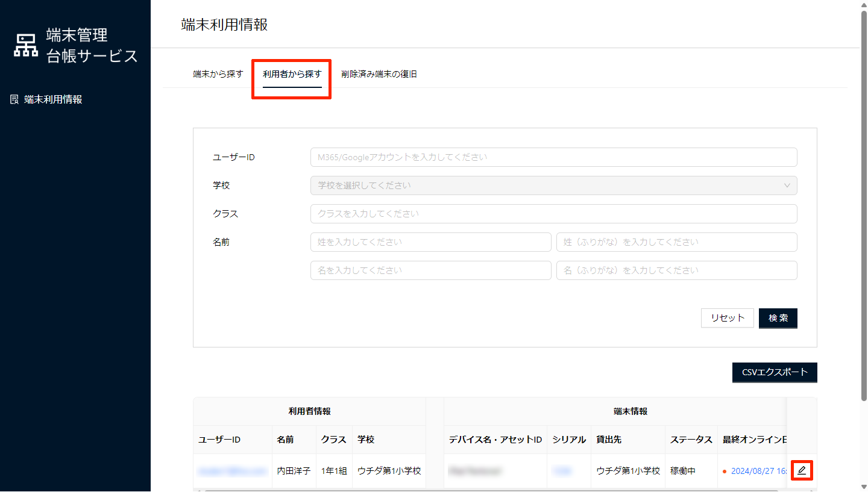Expand the 学校 selection dropdown
Viewport: 868px width, 492px height.
(x=553, y=185)
